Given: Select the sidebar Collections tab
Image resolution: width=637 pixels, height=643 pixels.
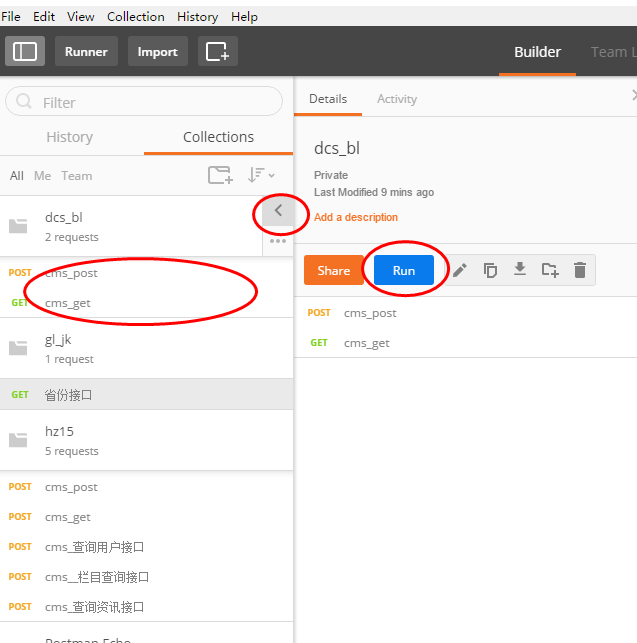Looking at the screenshot, I should pos(218,137).
